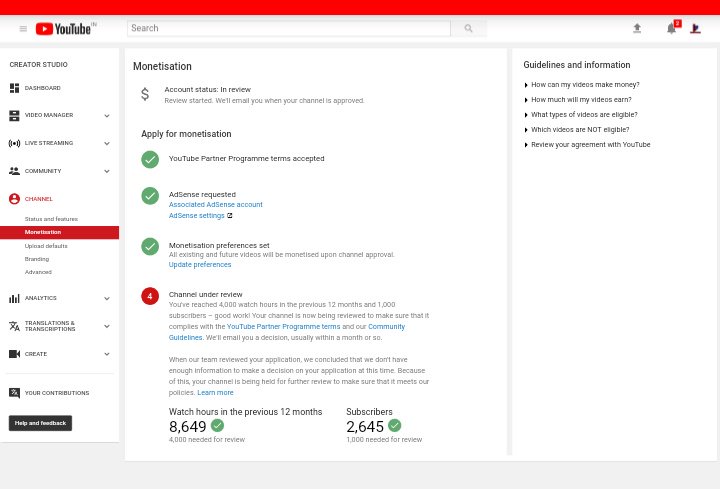Image resolution: width=720 pixels, height=489 pixels.
Task: Expand the Video Manager section chevron
Action: pos(107,116)
